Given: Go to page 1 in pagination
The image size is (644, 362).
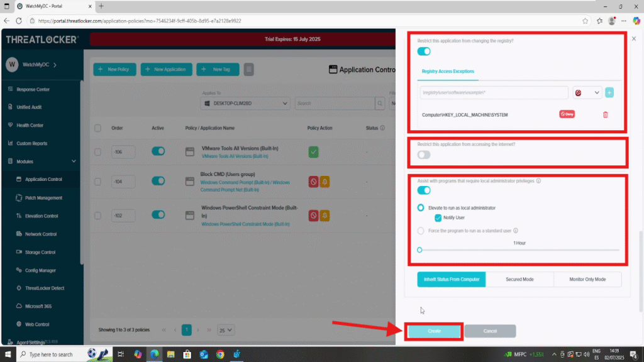Looking at the screenshot, I should [186, 330].
